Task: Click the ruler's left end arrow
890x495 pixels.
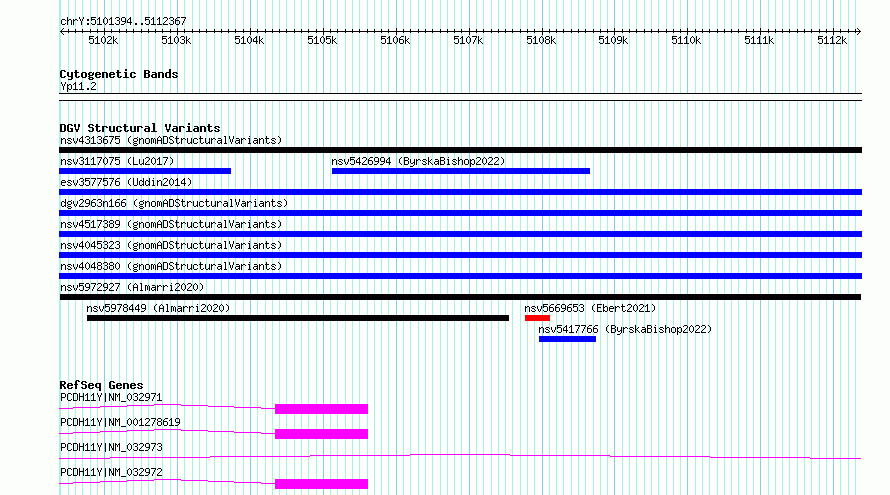Action: coord(62,32)
